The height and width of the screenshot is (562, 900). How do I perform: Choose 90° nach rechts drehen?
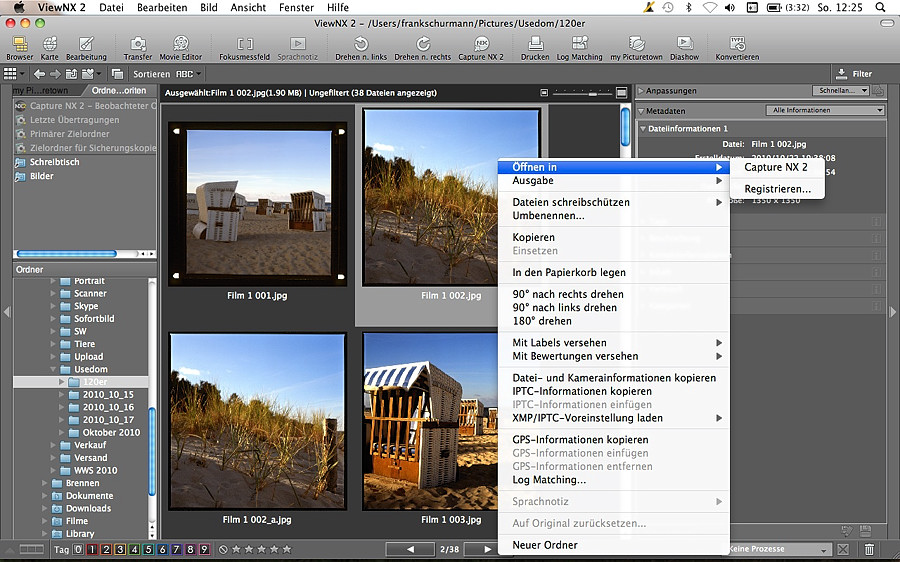coord(614,294)
